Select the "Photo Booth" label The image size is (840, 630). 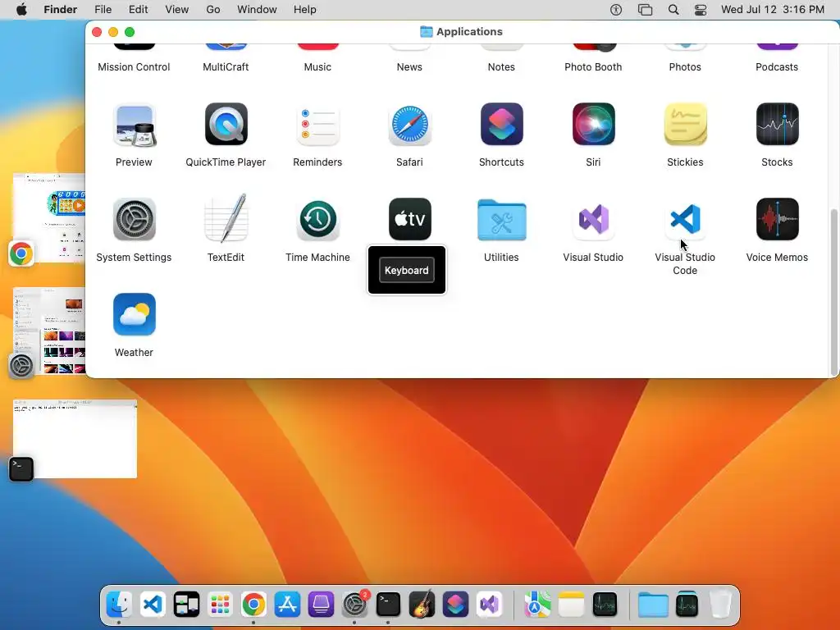coord(594,67)
